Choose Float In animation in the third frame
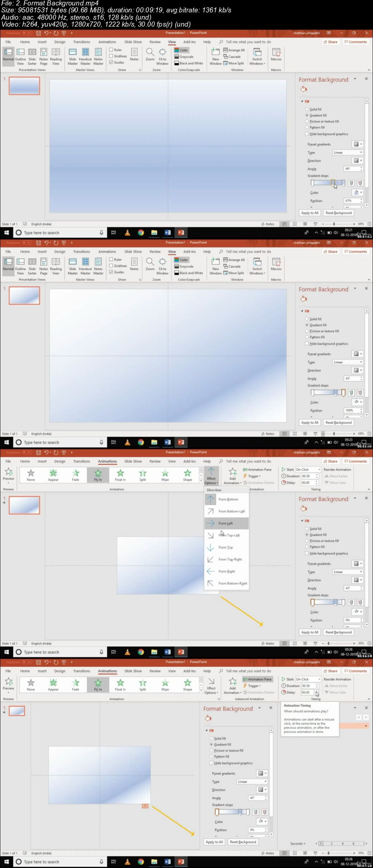This screenshot has height=868, width=373. [x=120, y=475]
